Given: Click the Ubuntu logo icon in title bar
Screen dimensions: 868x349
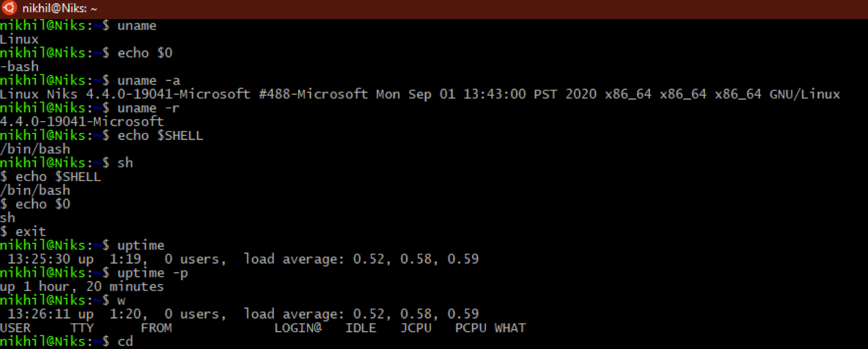Looking at the screenshot, I should (9, 8).
